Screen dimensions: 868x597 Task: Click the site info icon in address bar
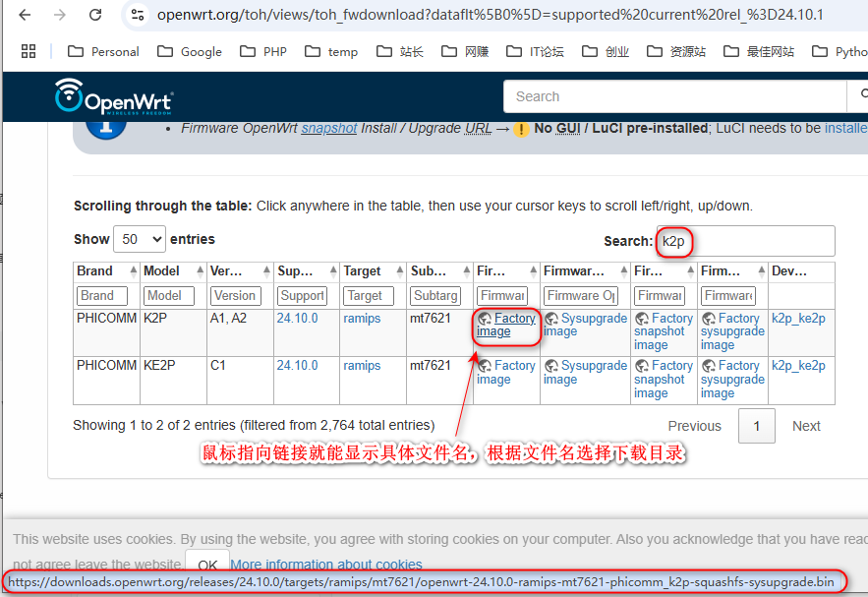pyautogui.click(x=138, y=15)
